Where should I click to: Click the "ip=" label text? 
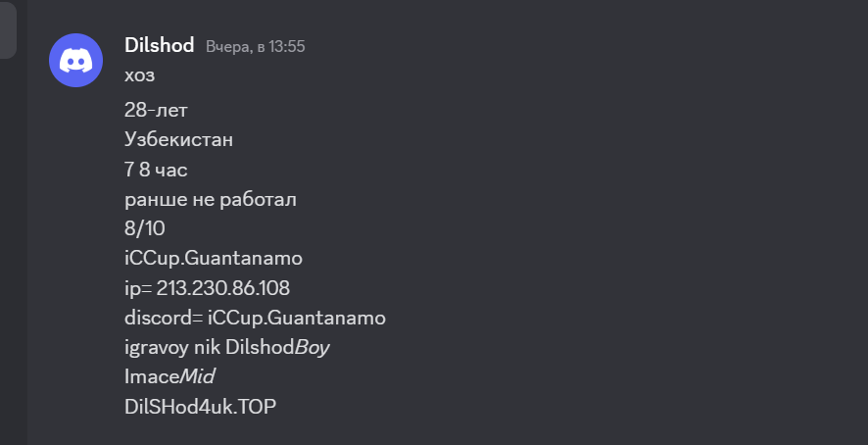pos(137,288)
